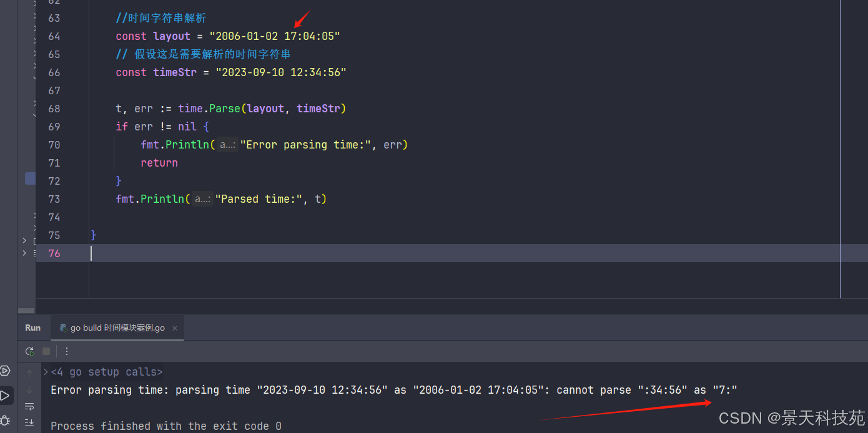Open the Debug tool window bug icon
Viewport: 868px width, 433px height.
point(5,420)
